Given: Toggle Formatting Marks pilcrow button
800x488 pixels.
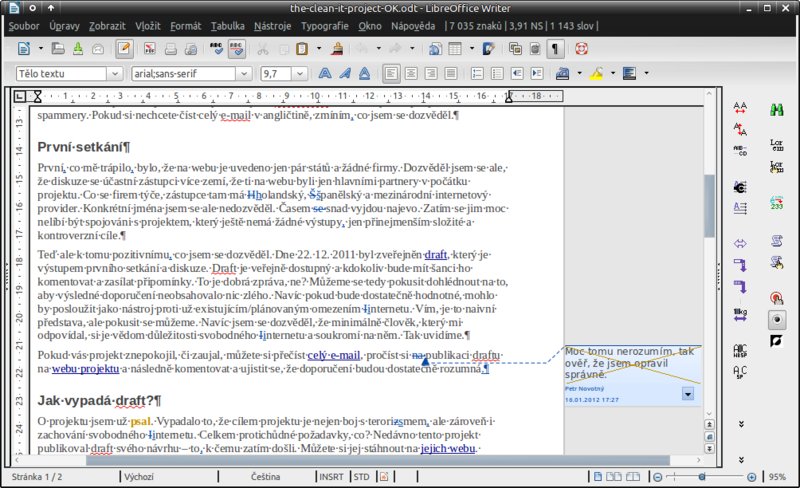Looking at the screenshot, I should [555, 49].
